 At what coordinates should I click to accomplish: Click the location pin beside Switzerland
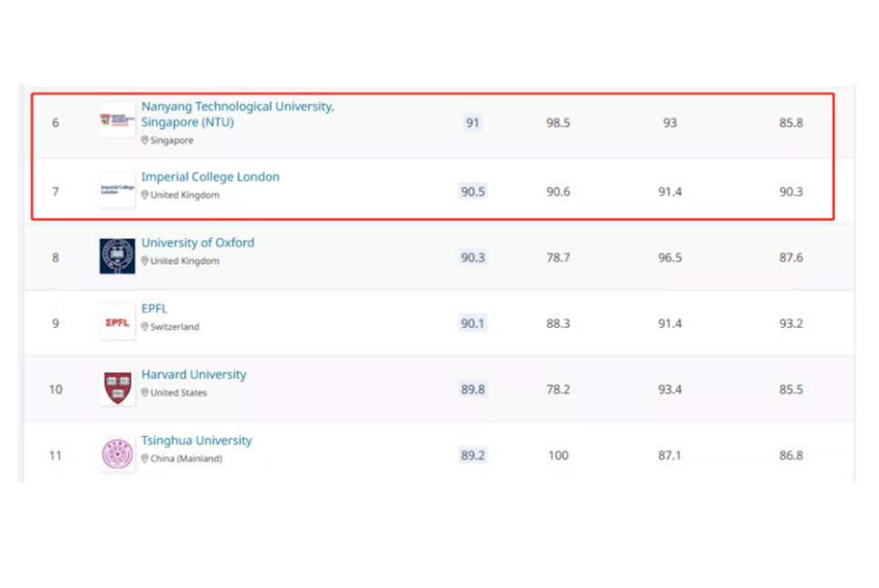click(x=145, y=327)
